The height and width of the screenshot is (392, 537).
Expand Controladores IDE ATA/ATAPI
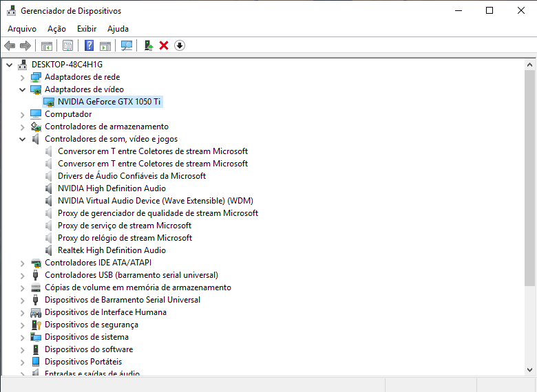pos(23,263)
